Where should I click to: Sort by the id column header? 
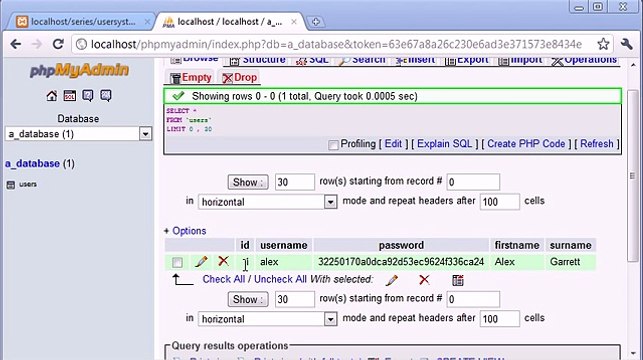[x=245, y=245]
